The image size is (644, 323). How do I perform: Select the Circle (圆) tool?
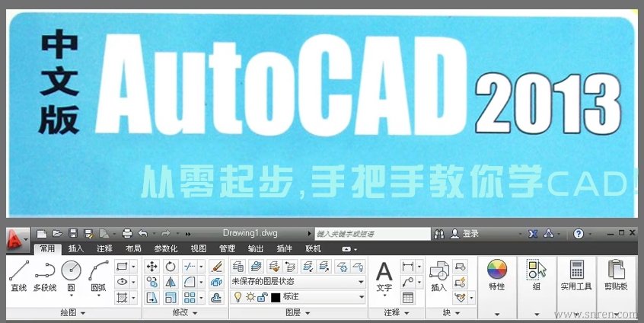coord(71,277)
